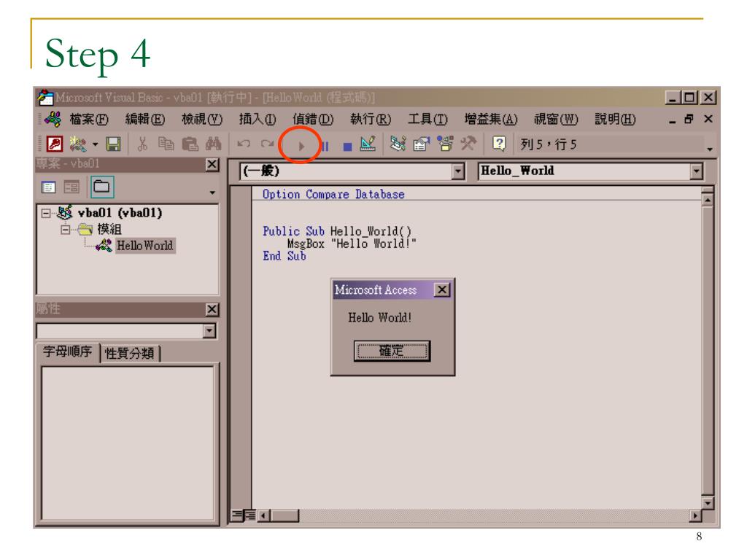This screenshot has width=747, height=560.
Task: Open the 檔案(F) menu
Action: tap(89, 119)
